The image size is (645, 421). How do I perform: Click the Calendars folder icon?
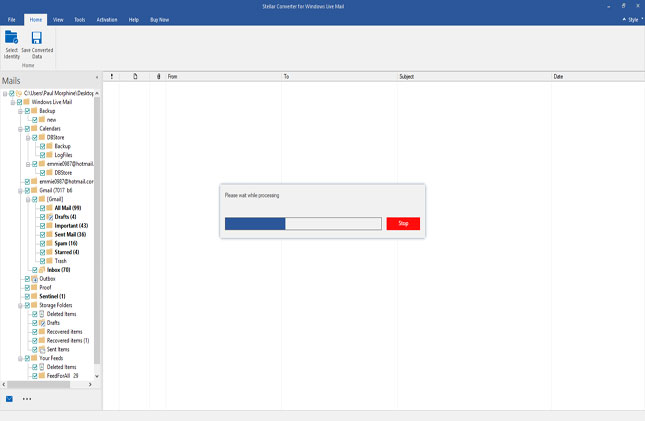35,128
